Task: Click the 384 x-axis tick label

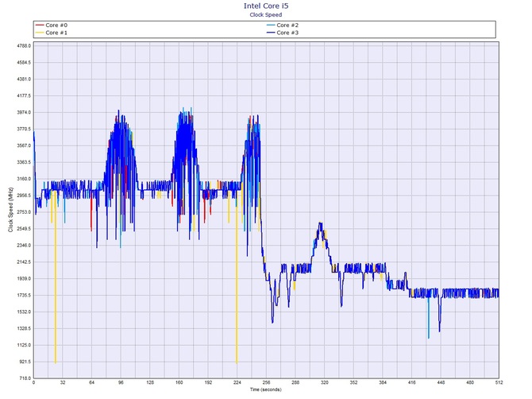Action: pyautogui.click(x=383, y=382)
